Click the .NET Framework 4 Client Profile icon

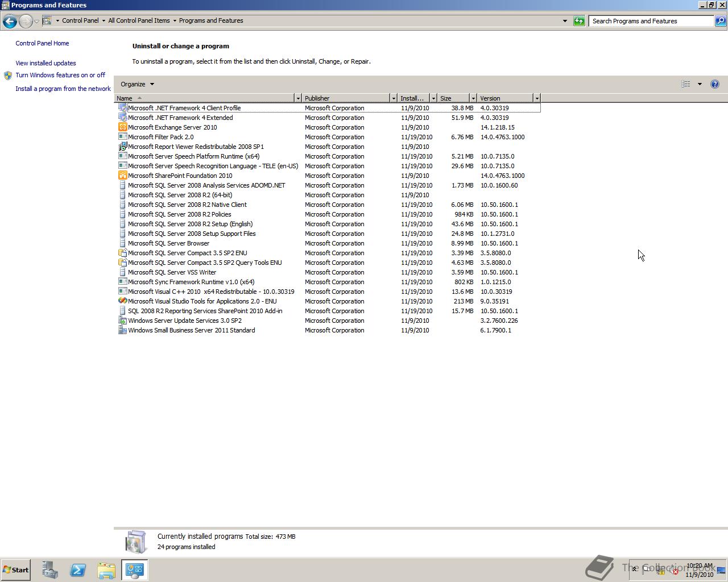(x=122, y=108)
